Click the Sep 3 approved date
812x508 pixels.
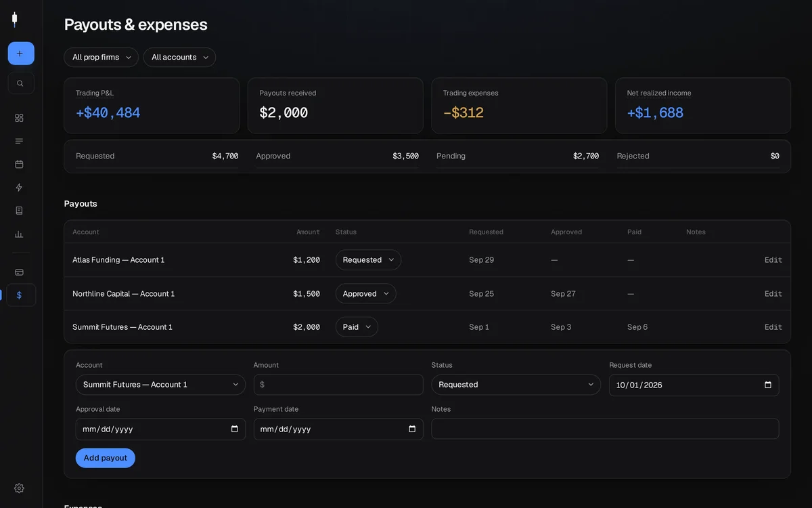pyautogui.click(x=561, y=327)
